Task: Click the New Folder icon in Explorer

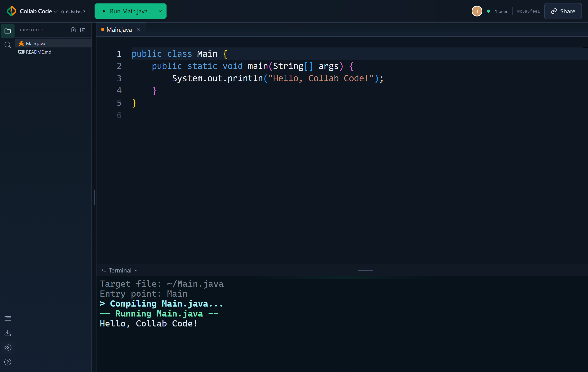Action: [83, 30]
